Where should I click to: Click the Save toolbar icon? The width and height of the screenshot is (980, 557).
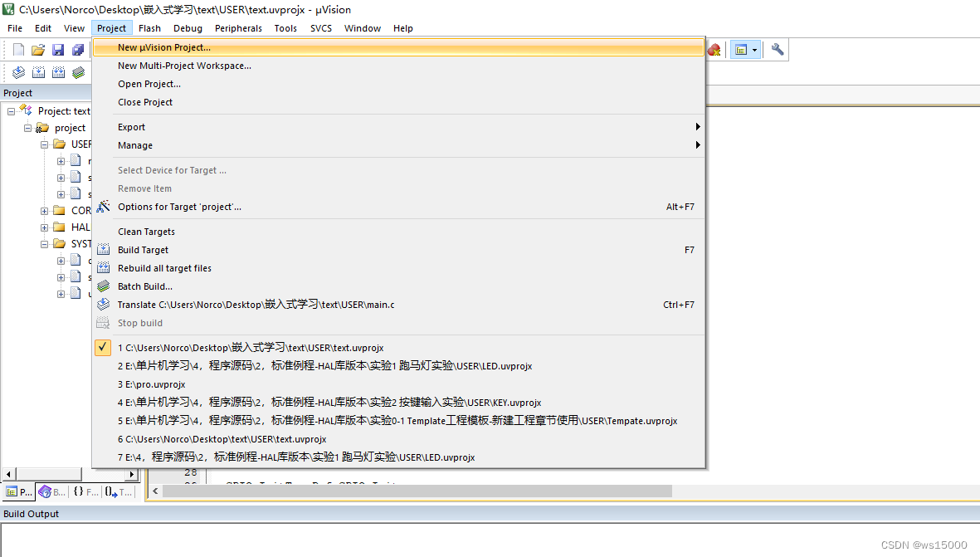tap(58, 49)
